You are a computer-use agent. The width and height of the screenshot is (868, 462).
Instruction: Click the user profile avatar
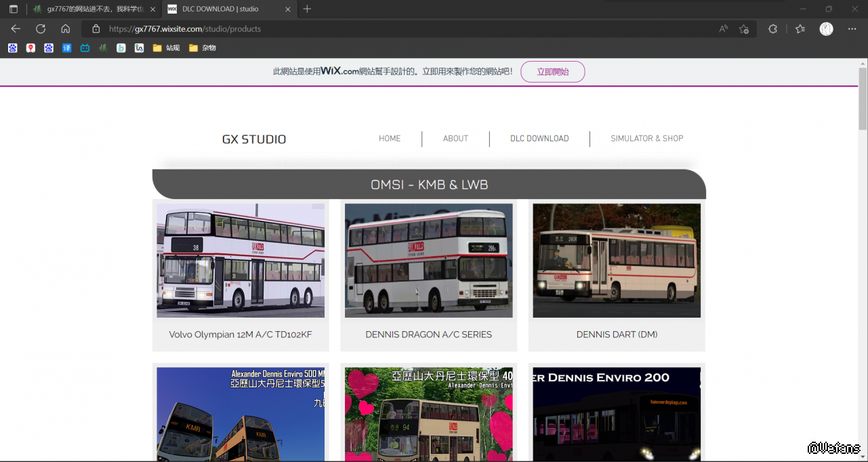click(x=826, y=29)
